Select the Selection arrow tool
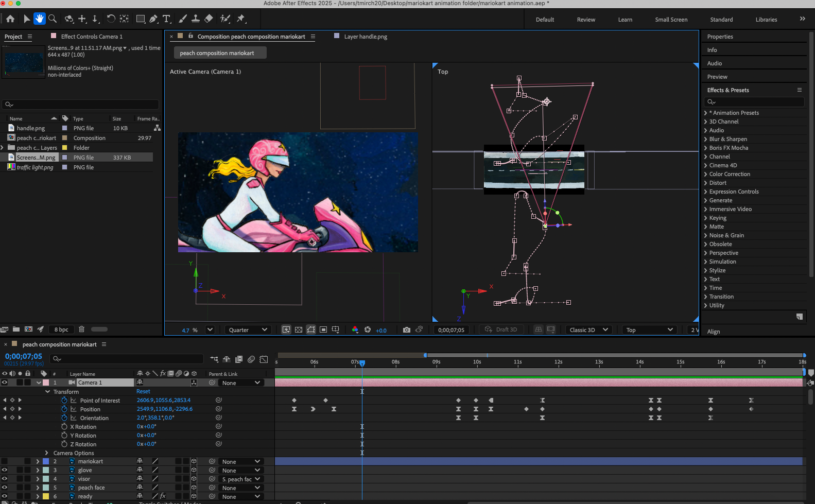Image resolution: width=815 pixels, height=504 pixels. (x=27, y=19)
